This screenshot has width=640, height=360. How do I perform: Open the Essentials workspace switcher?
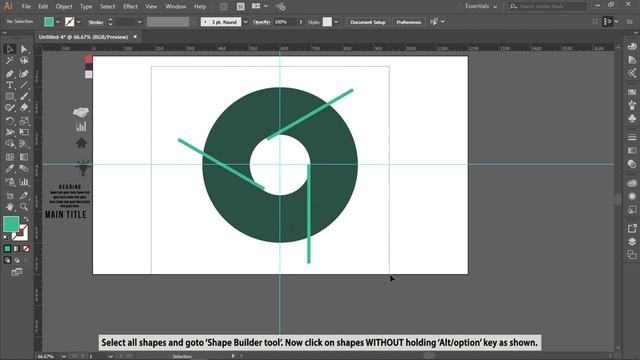(481, 6)
